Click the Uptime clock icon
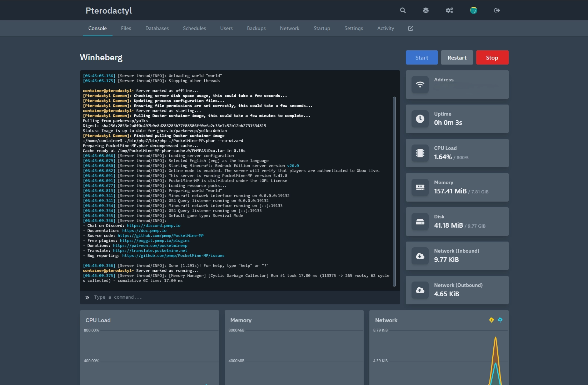588x385 pixels. pos(420,119)
